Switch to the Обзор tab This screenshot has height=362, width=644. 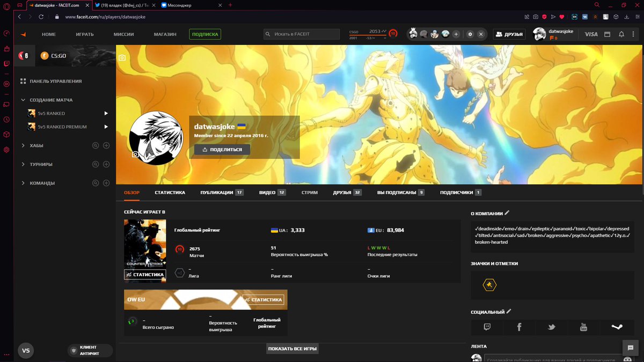point(131,192)
